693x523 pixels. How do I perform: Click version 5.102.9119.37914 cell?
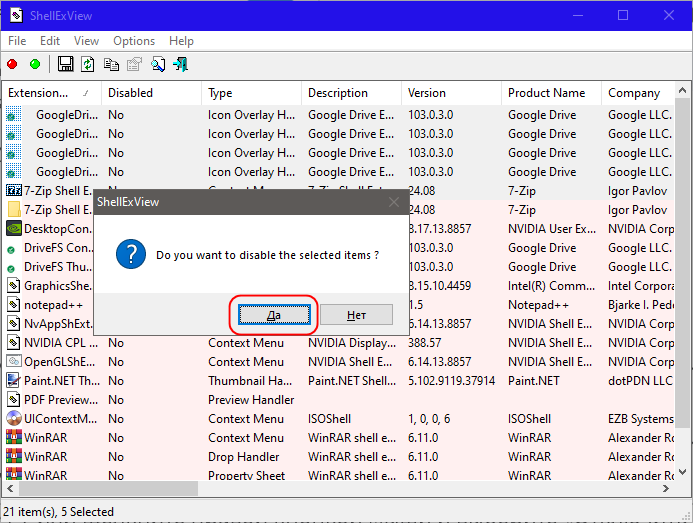451,381
